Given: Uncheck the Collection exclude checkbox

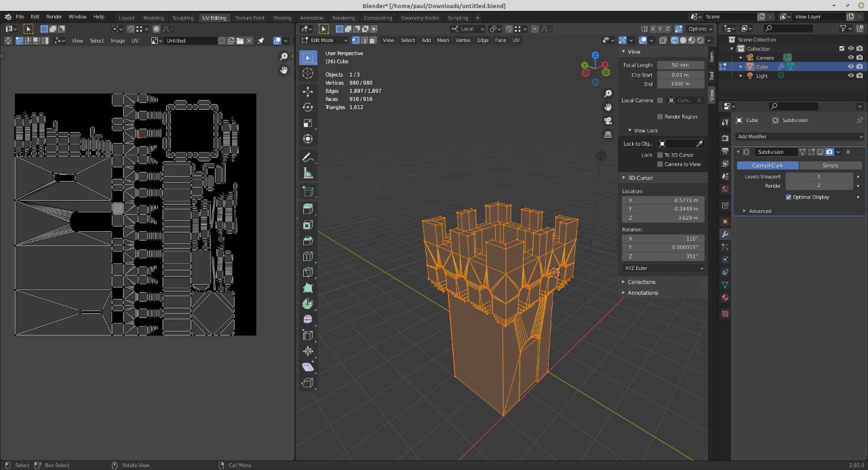Looking at the screenshot, I should [842, 49].
